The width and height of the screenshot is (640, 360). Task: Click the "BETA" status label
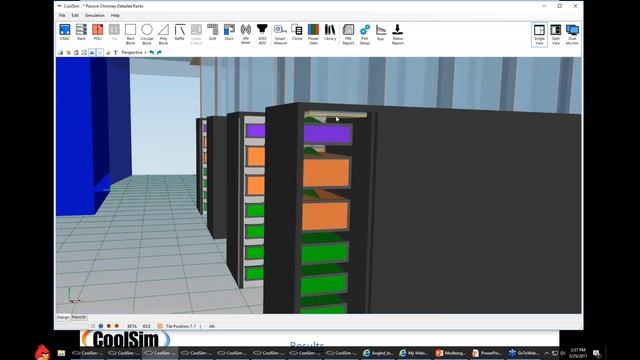[132, 326]
